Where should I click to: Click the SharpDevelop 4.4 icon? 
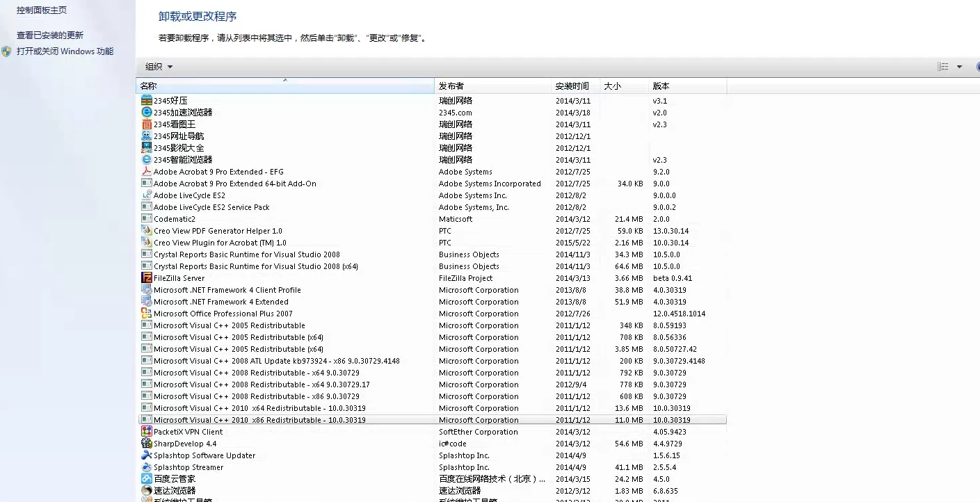point(147,444)
